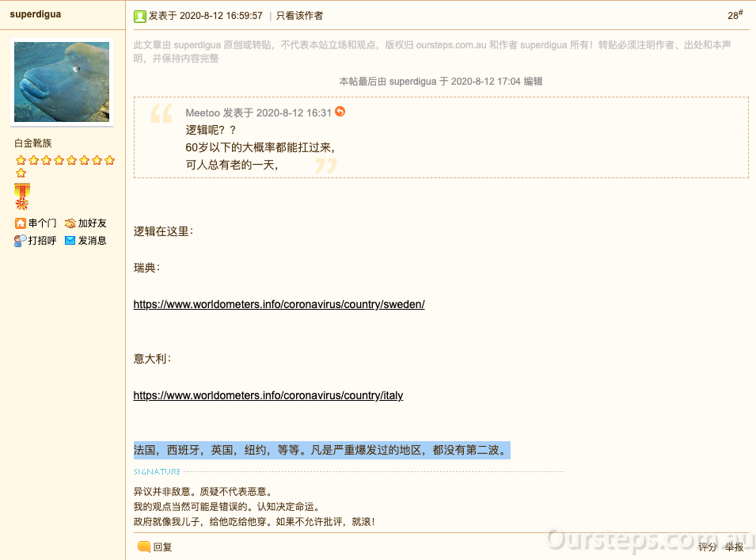Click the 回复 speech bubble icon
This screenshot has width=756, height=560.
click(x=144, y=547)
